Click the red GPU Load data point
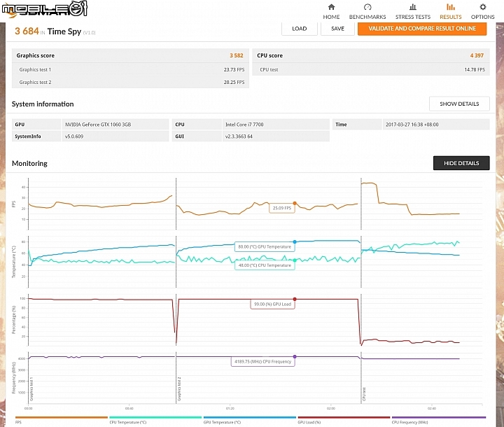Viewport: 504px width, 427px height. [x=295, y=299]
